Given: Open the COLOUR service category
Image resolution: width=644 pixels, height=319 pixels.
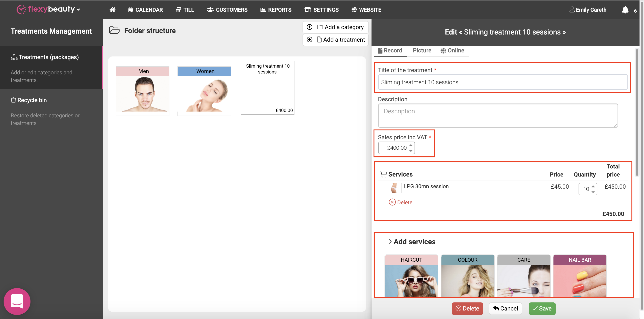Looking at the screenshot, I should [x=468, y=276].
